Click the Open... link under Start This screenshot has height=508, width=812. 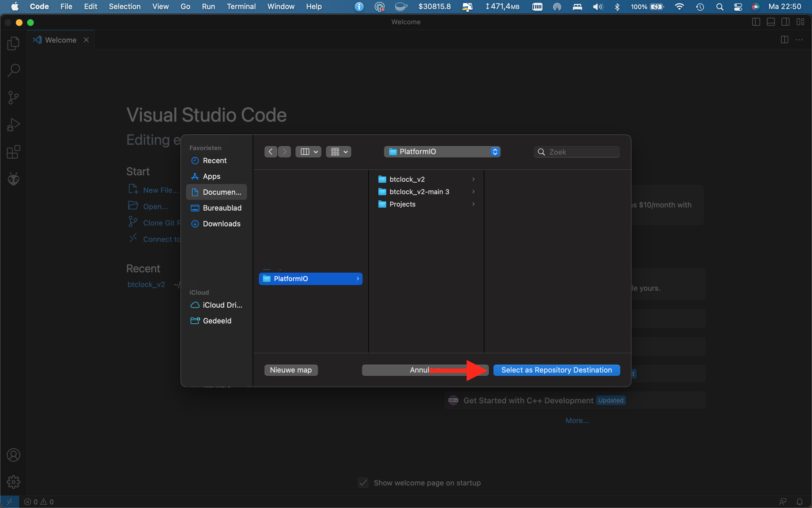(x=148, y=206)
